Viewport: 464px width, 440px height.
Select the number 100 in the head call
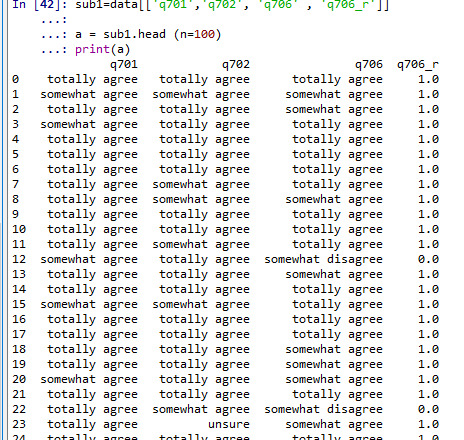pyautogui.click(x=204, y=34)
